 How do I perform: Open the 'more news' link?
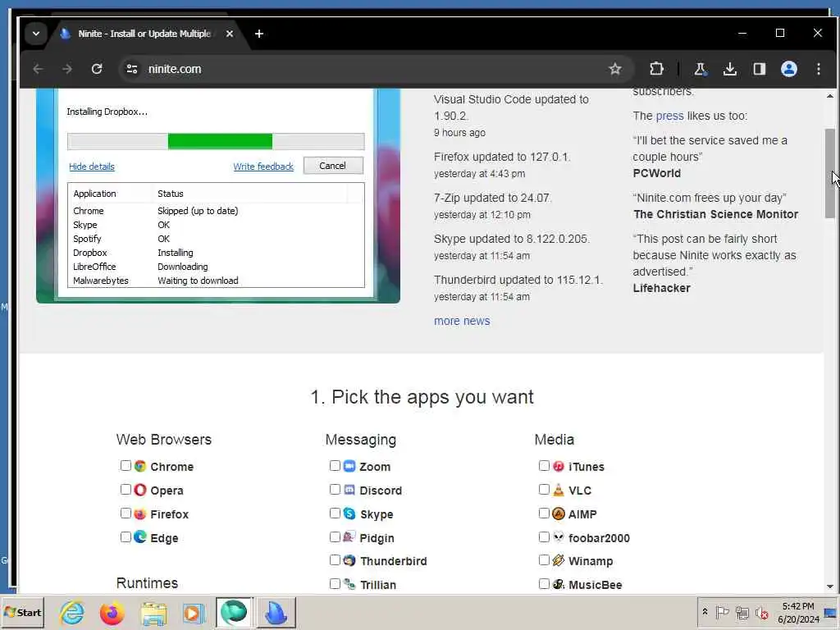(x=462, y=321)
